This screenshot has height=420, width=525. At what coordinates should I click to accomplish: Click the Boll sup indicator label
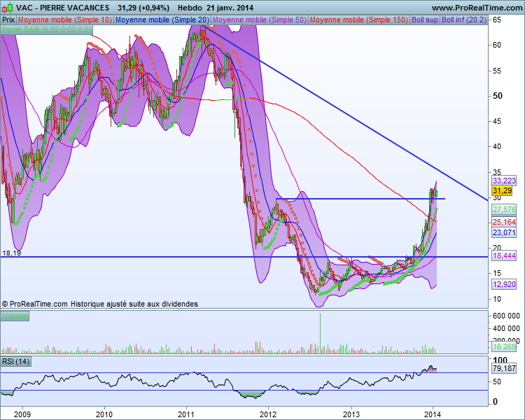coord(425,20)
